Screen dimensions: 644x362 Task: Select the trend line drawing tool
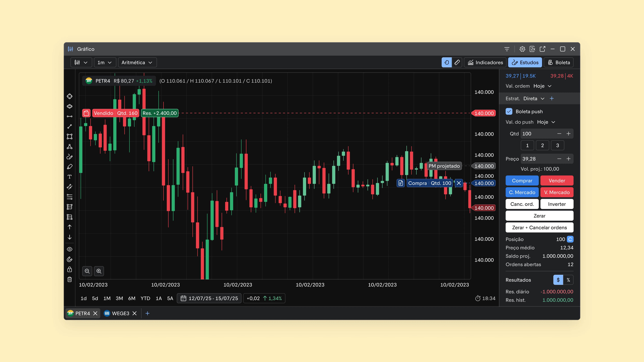tap(70, 126)
